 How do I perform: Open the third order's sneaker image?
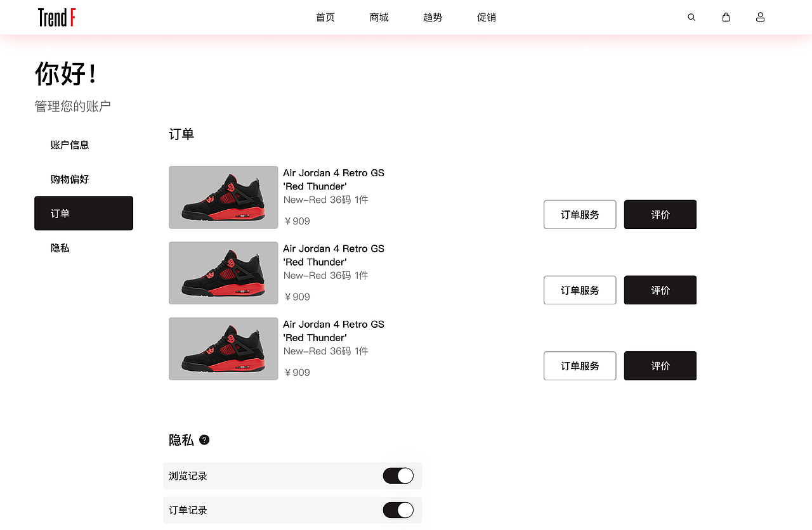pyautogui.click(x=223, y=349)
